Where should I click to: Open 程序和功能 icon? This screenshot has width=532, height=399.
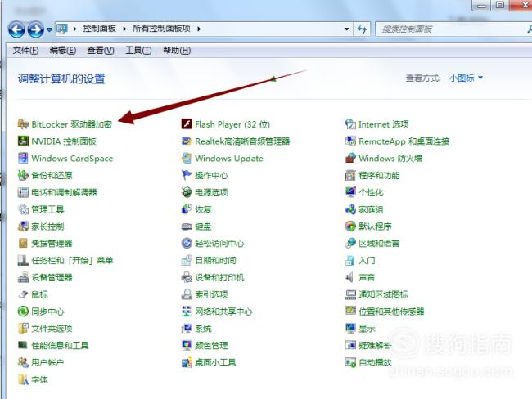[350, 175]
